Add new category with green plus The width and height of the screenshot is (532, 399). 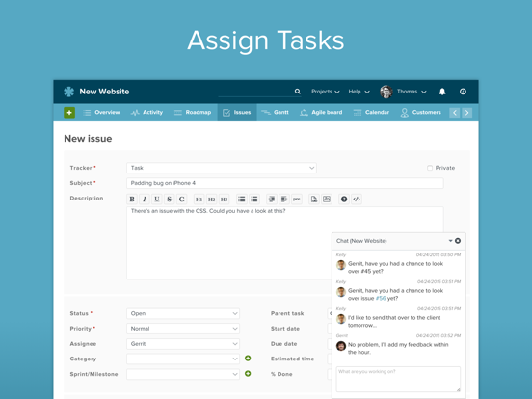[x=248, y=359]
